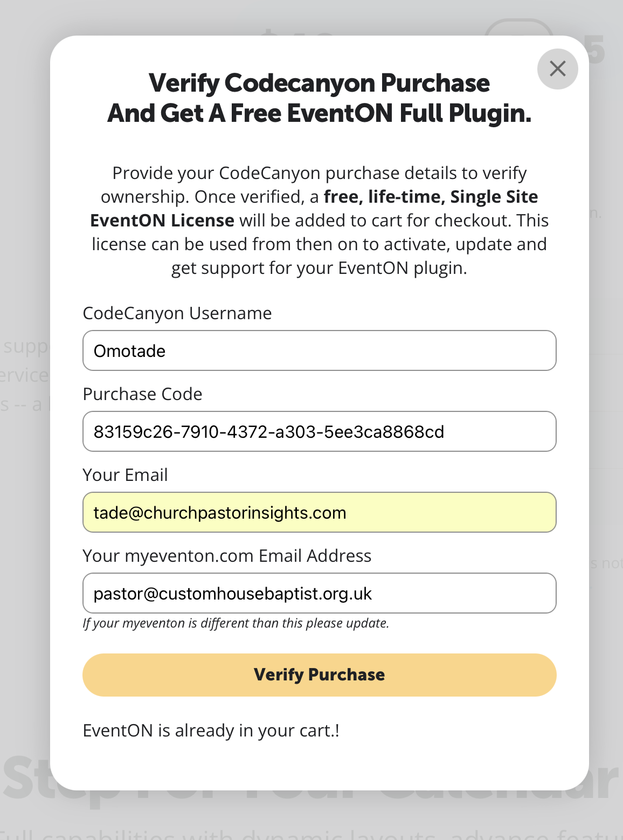Click the 'EventON is already in your cart' message
This screenshot has width=623, height=840.
[211, 731]
